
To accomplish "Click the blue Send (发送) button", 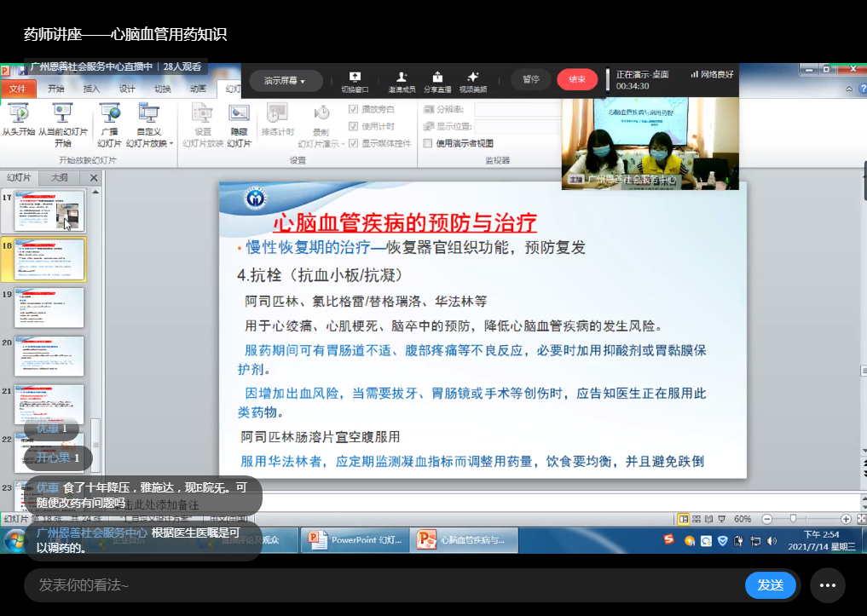I will (770, 585).
